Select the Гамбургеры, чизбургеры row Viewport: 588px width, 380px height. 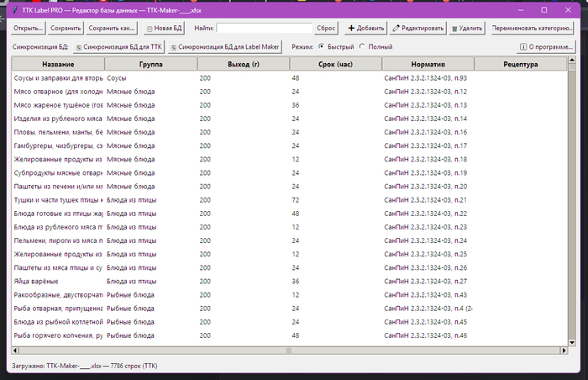pyautogui.click(x=289, y=145)
